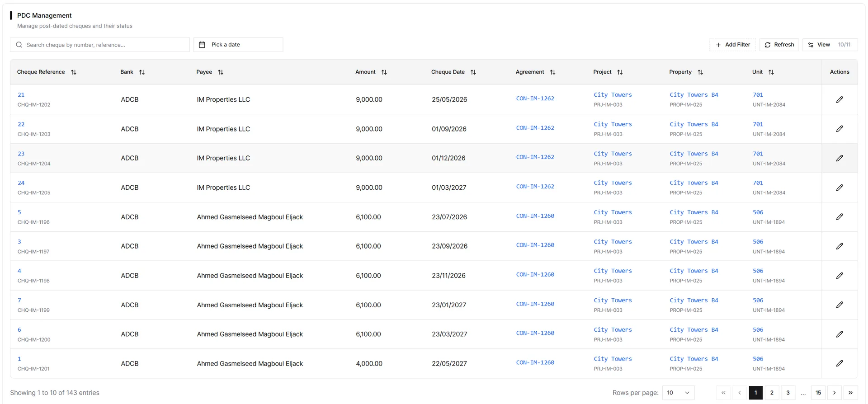Edit cheque CHQ-IM-1205 with the pencil icon

coord(840,188)
